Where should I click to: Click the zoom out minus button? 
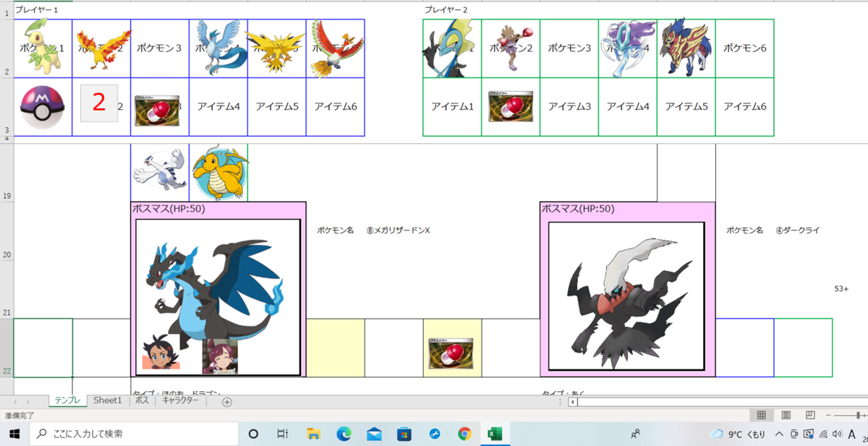[829, 416]
